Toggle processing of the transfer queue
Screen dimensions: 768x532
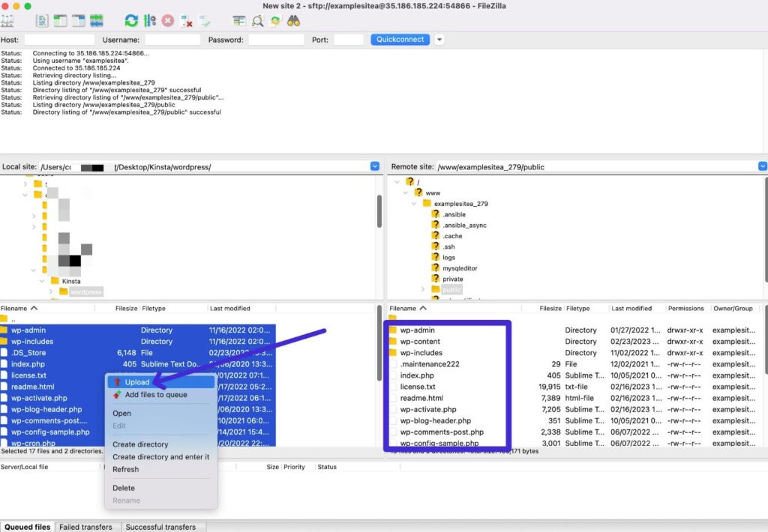coord(150,21)
